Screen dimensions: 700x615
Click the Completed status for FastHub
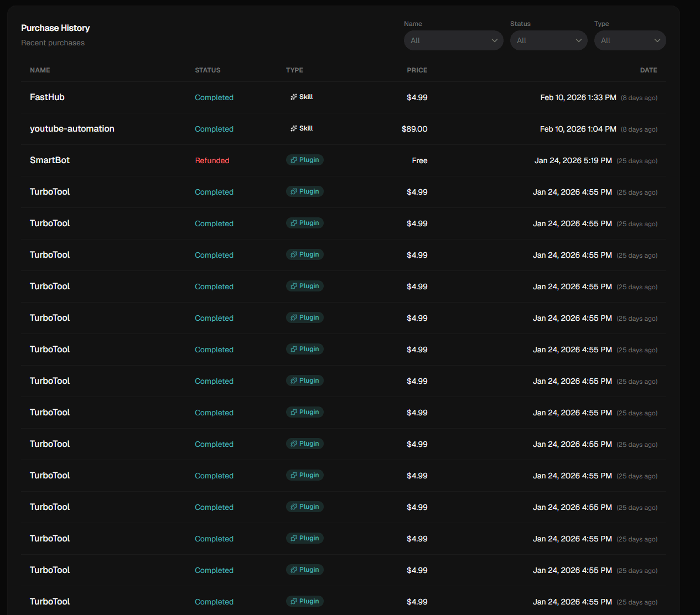click(x=214, y=97)
